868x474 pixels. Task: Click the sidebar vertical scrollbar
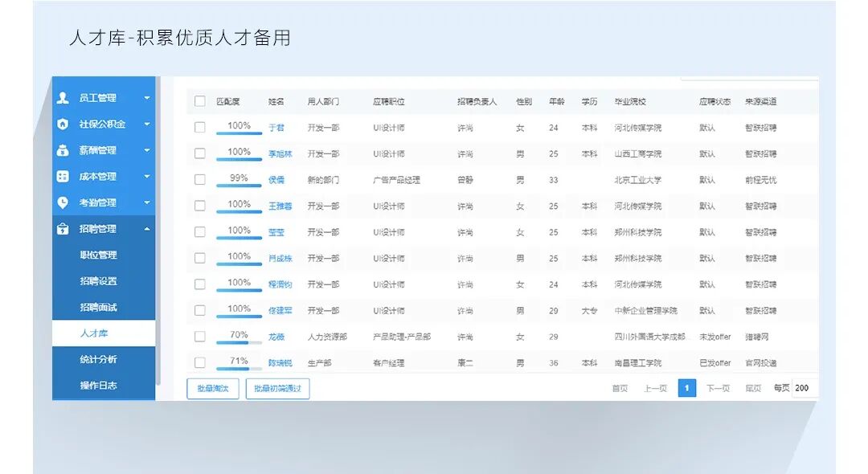158,231
